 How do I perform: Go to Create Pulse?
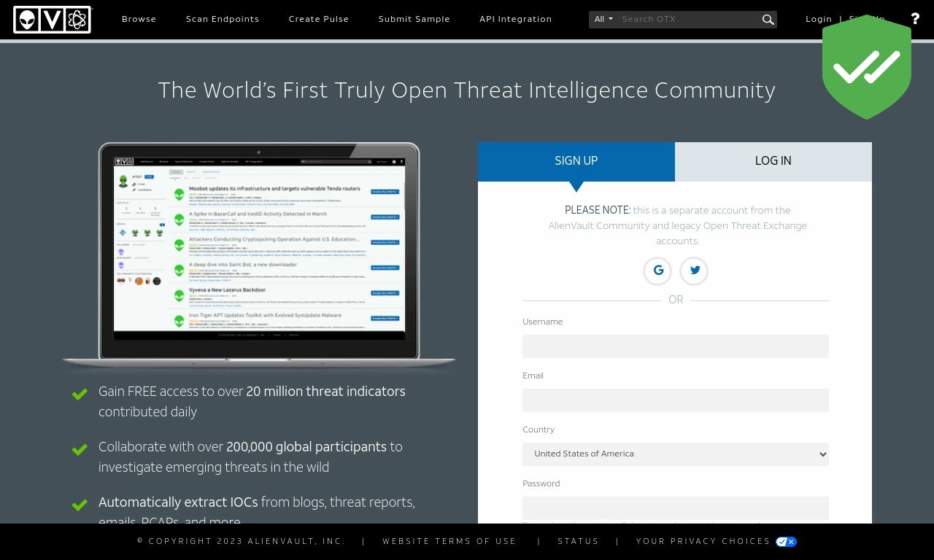coord(319,19)
